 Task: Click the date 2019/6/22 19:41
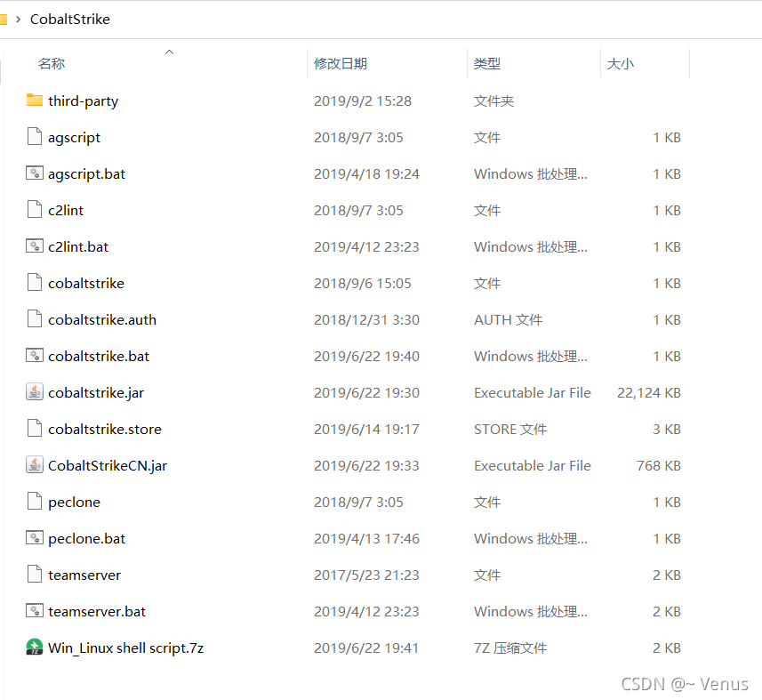[x=366, y=648]
